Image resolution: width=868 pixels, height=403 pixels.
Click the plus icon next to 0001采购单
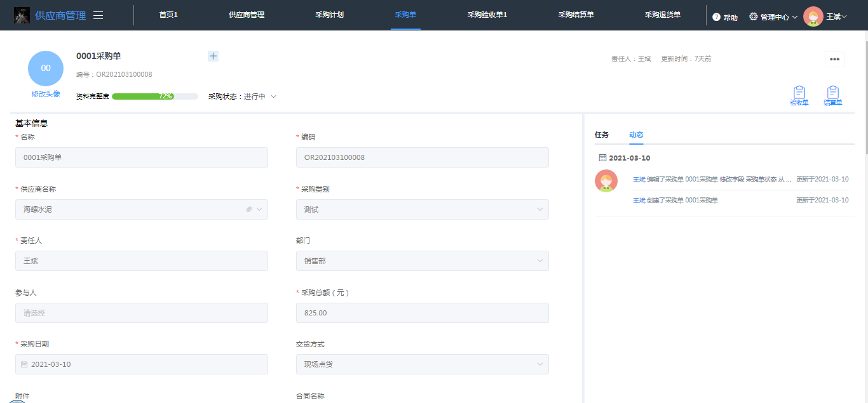[213, 56]
